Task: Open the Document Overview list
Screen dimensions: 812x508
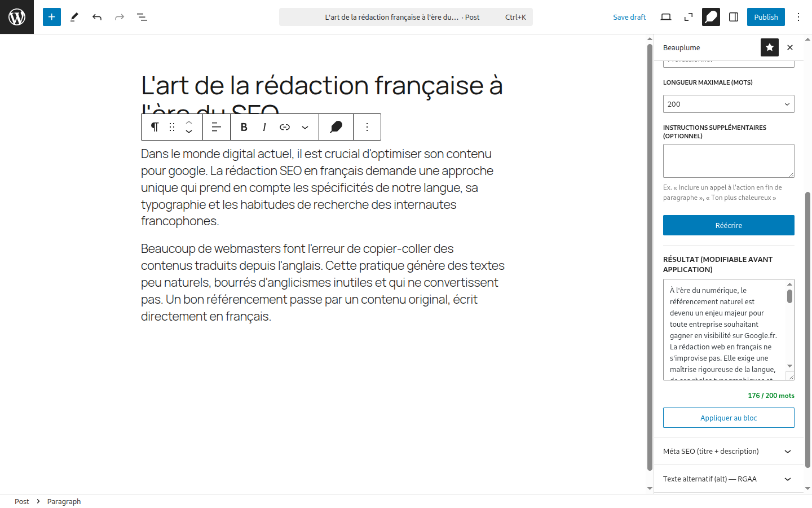Action: click(x=142, y=17)
